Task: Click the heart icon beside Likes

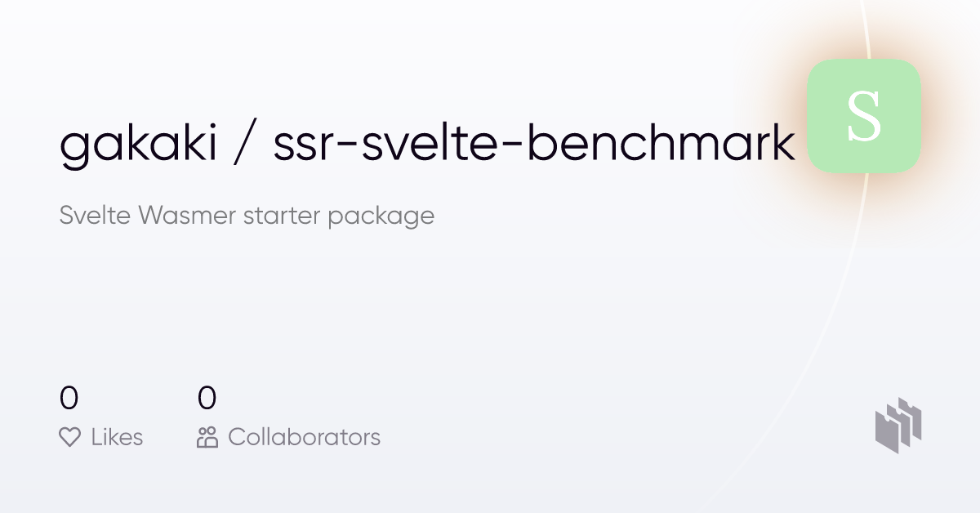Action: tap(70, 437)
